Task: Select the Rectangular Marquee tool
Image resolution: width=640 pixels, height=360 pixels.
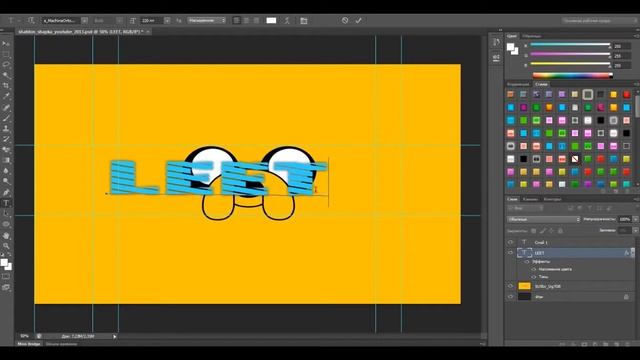Action: coord(6,54)
